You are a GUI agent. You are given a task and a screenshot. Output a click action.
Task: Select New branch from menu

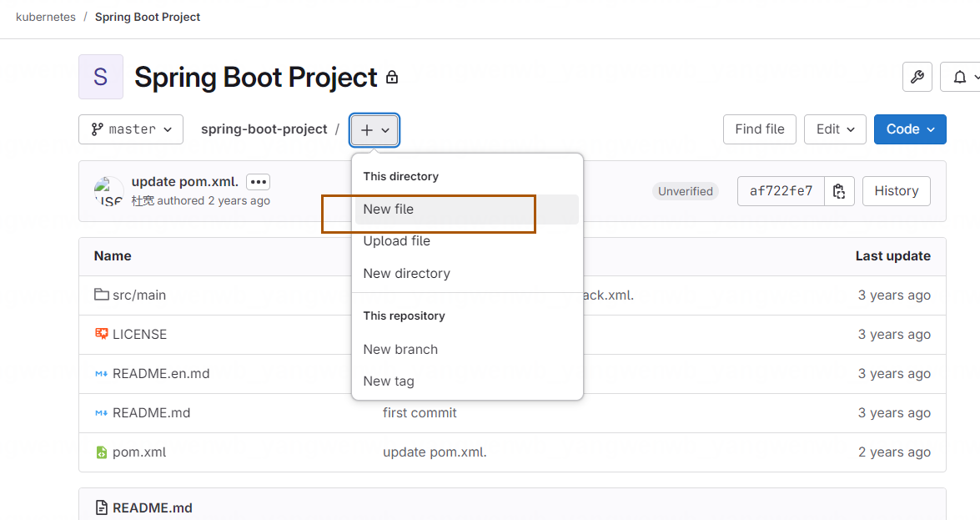point(466,349)
